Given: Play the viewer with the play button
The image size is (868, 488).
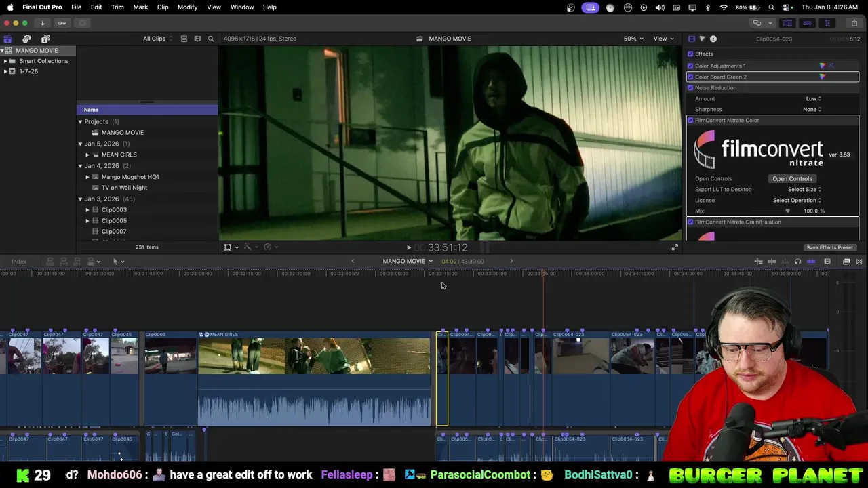Looking at the screenshot, I should tap(408, 248).
